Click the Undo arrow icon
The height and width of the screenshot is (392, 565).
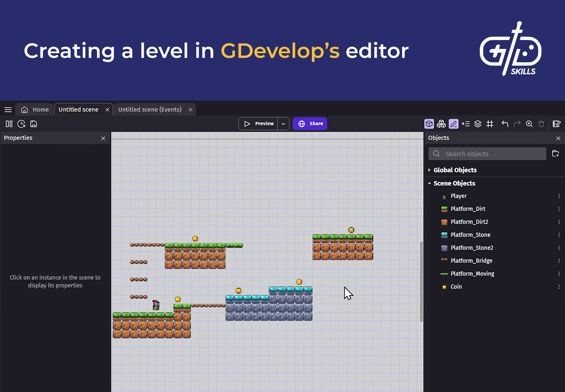(x=504, y=123)
